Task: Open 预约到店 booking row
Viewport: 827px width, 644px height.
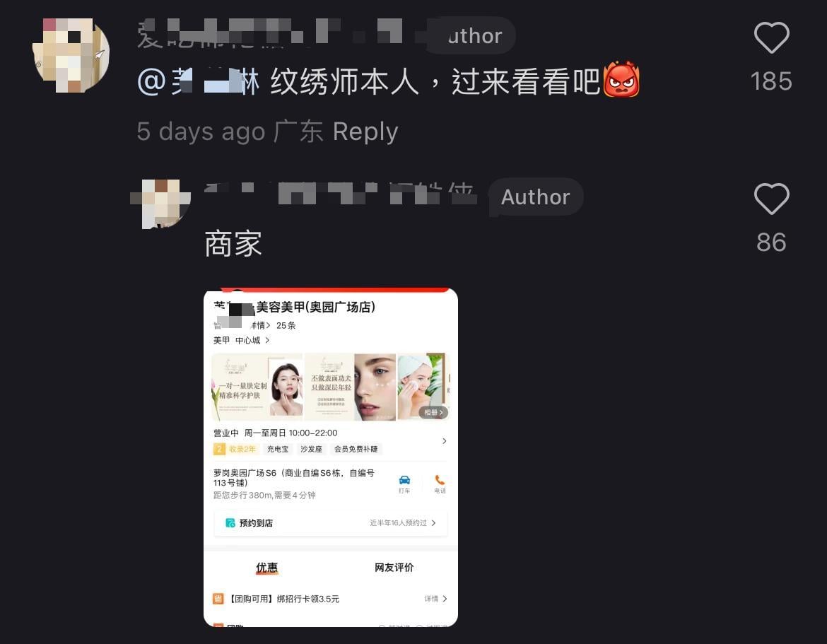Action: point(331,522)
